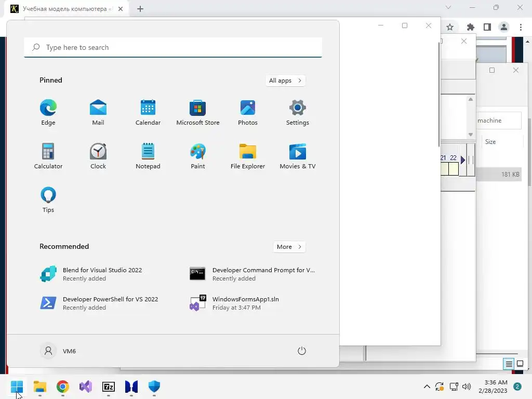Click the Power button in Start menu

(x=302, y=351)
